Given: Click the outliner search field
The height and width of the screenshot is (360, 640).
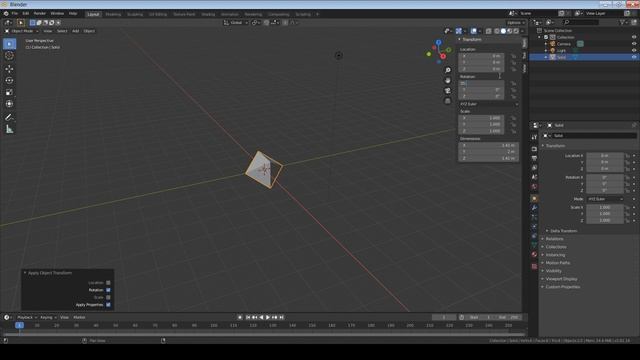Looking at the screenshot, I should [581, 22].
